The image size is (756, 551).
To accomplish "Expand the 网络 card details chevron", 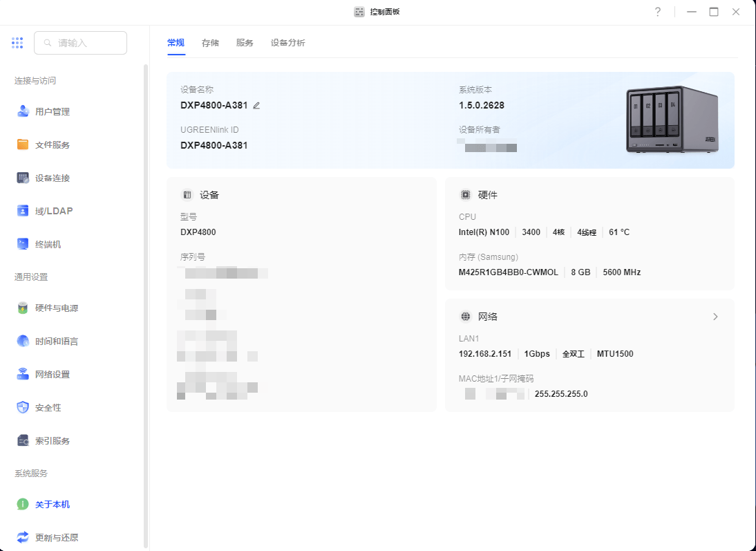I will click(715, 316).
